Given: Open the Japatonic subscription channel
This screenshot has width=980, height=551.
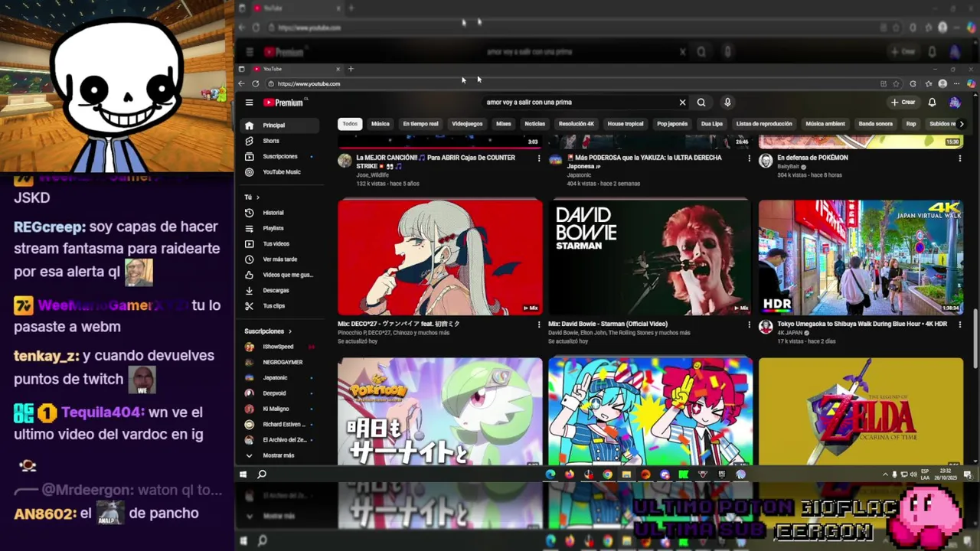Looking at the screenshot, I should point(280,378).
